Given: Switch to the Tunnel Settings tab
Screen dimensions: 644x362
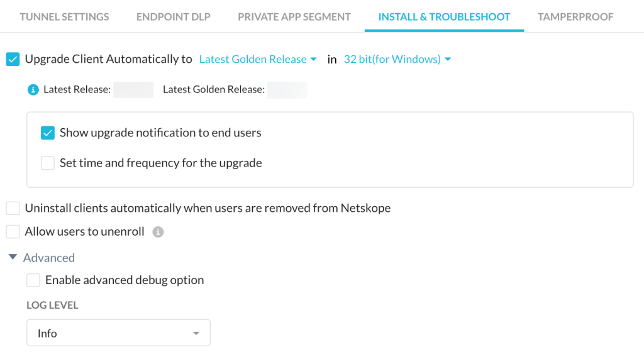Looking at the screenshot, I should point(65,17).
